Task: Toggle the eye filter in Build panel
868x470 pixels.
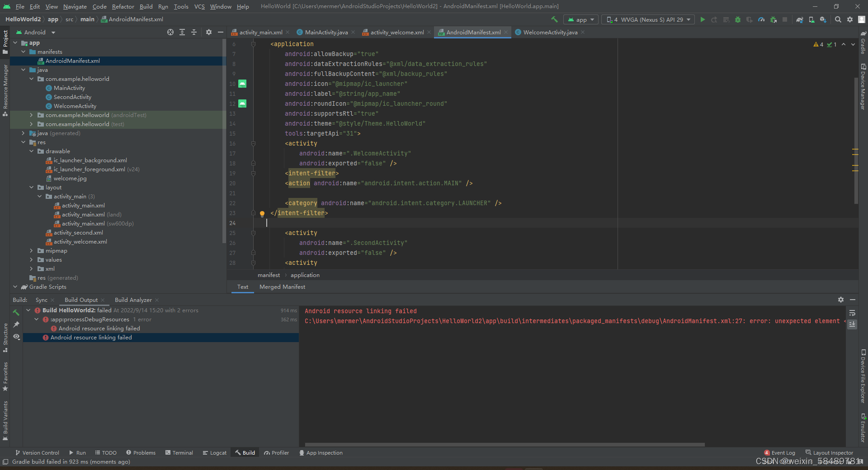Action: [16, 337]
